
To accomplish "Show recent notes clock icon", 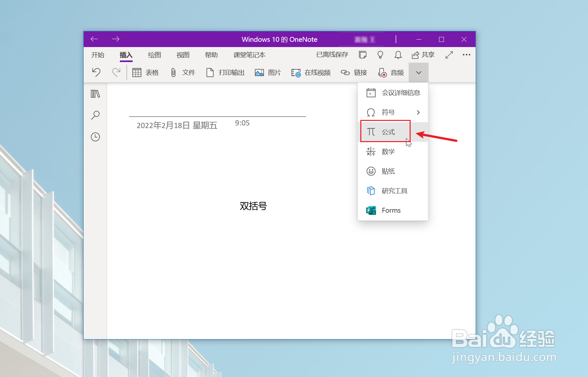I will (x=95, y=137).
